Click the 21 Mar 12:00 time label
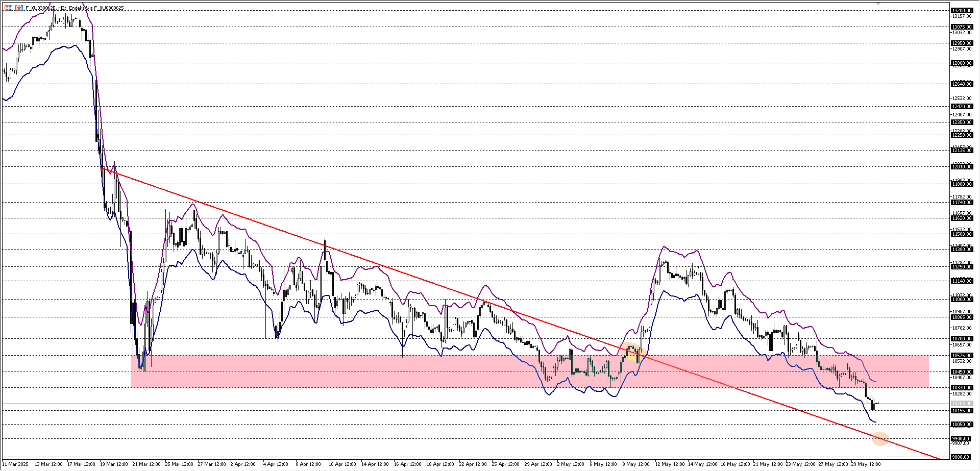Viewport: 980px width, 471px height. point(146,464)
